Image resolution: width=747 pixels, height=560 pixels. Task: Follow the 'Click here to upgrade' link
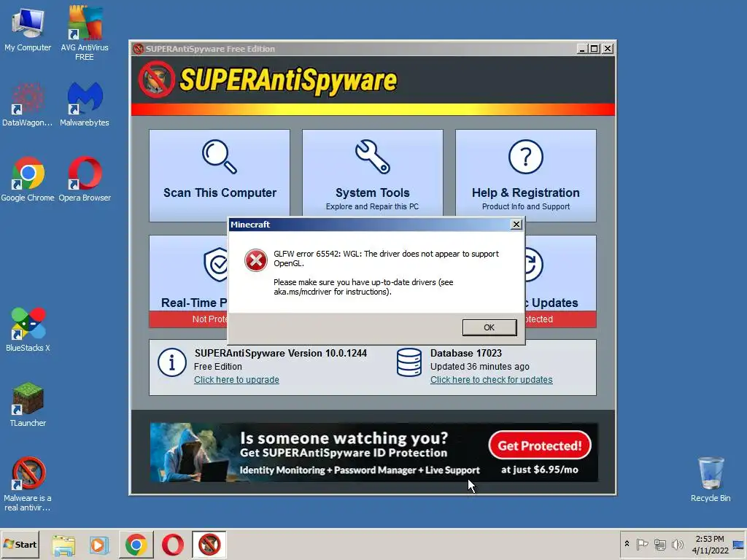[237, 379]
